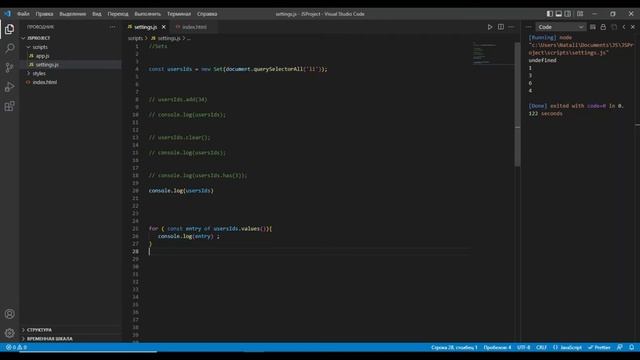Open the Extensions view
Image resolution: width=640 pixels, height=360 pixels.
pyautogui.click(x=9, y=106)
